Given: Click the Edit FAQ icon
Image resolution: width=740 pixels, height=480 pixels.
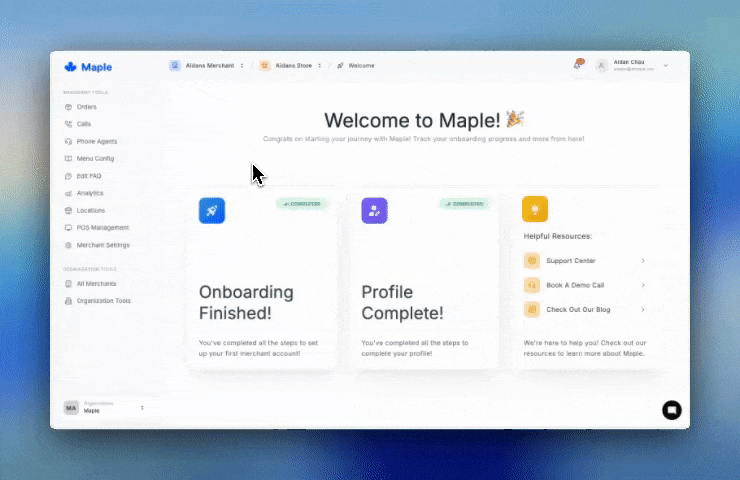Looking at the screenshot, I should tap(68, 176).
